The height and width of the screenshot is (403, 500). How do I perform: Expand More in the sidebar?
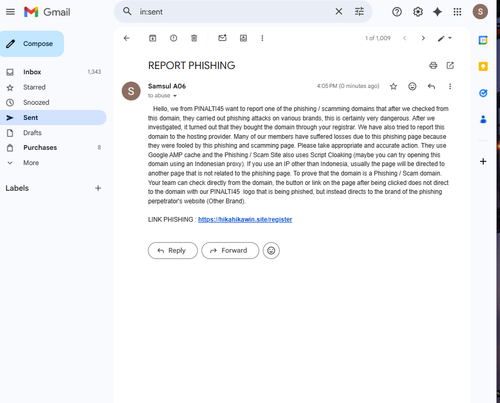[x=53, y=163]
